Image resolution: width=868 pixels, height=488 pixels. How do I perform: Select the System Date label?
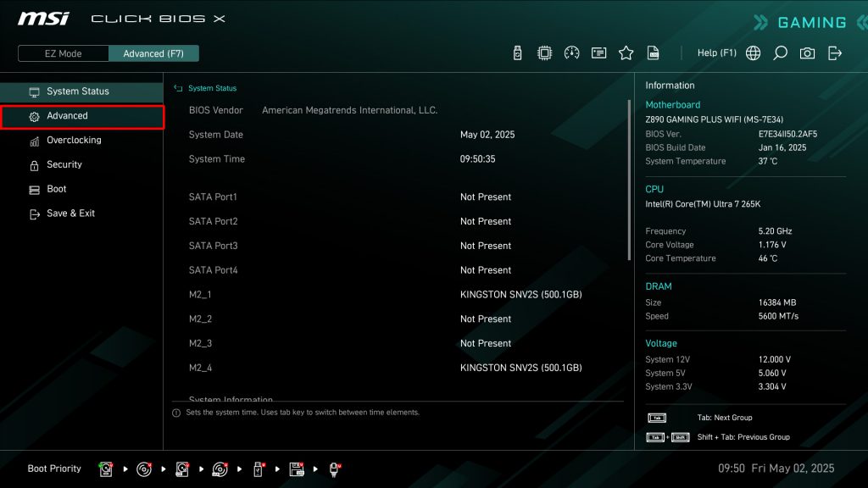click(216, 135)
